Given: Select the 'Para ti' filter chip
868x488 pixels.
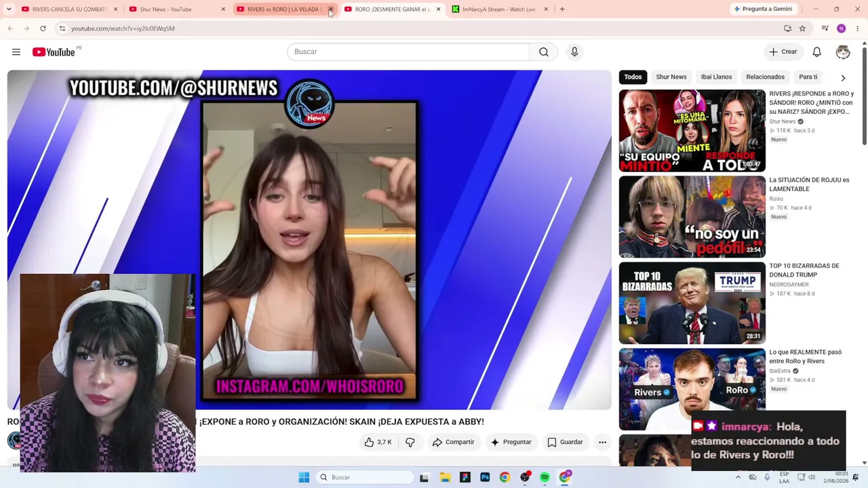Looking at the screenshot, I should 808,77.
